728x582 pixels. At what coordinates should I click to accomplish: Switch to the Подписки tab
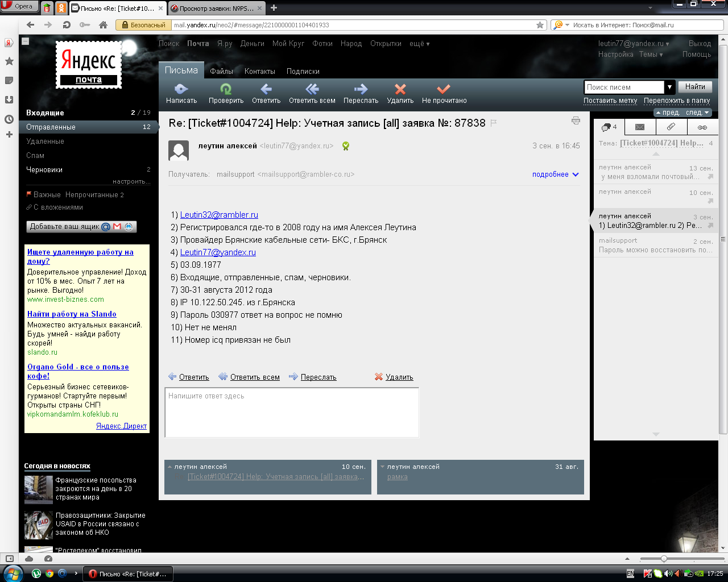(303, 71)
